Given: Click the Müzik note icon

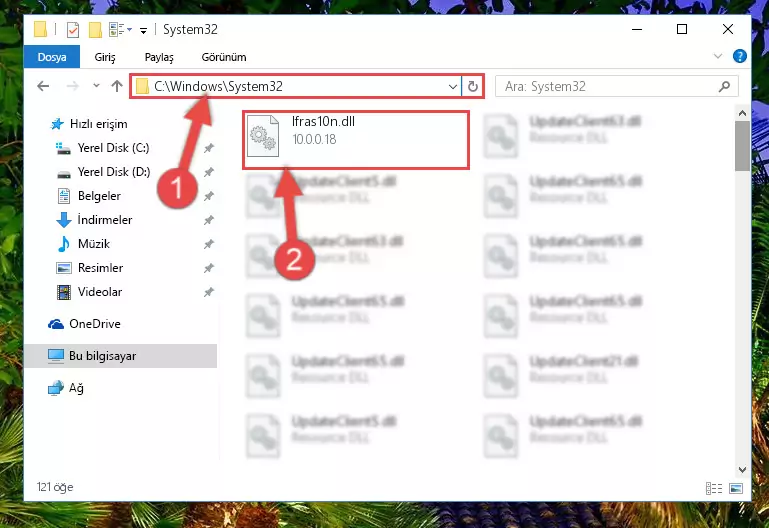Looking at the screenshot, I should (64, 244).
